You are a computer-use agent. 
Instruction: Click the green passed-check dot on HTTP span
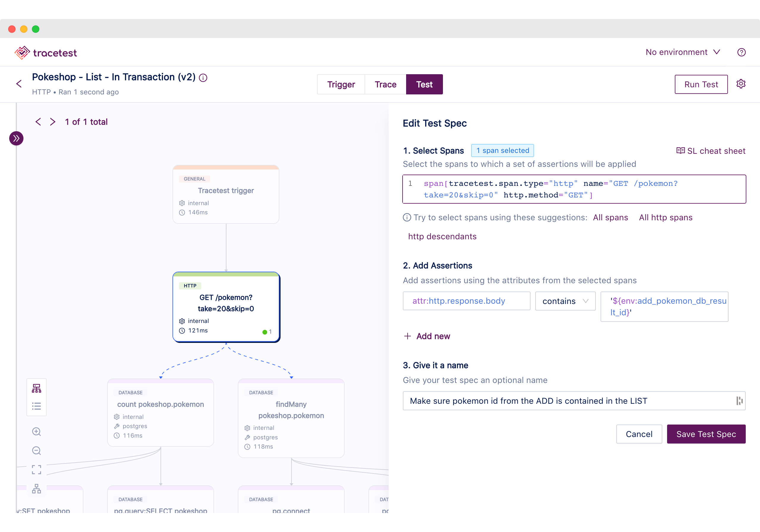(265, 332)
